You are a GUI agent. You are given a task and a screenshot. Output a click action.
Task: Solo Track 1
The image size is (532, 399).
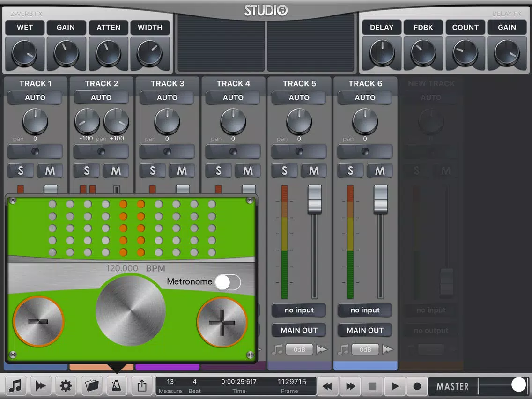[21, 170]
